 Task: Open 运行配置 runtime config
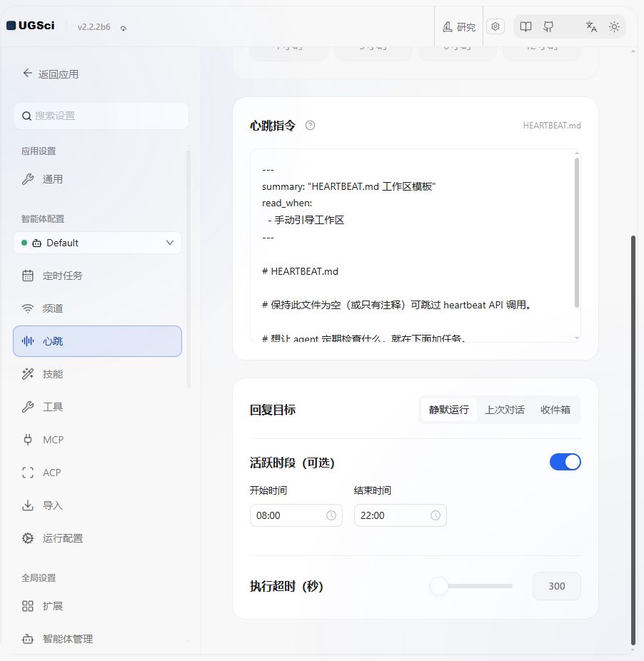click(97, 538)
